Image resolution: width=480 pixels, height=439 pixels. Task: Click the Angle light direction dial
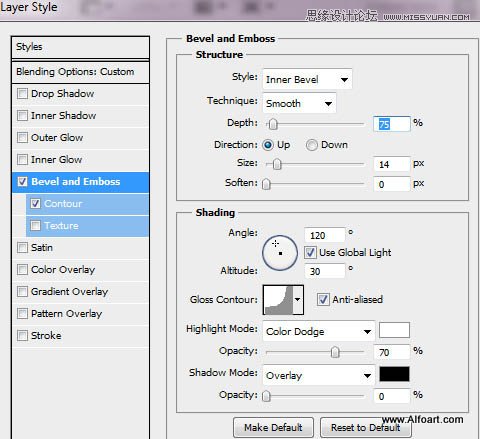click(x=280, y=253)
